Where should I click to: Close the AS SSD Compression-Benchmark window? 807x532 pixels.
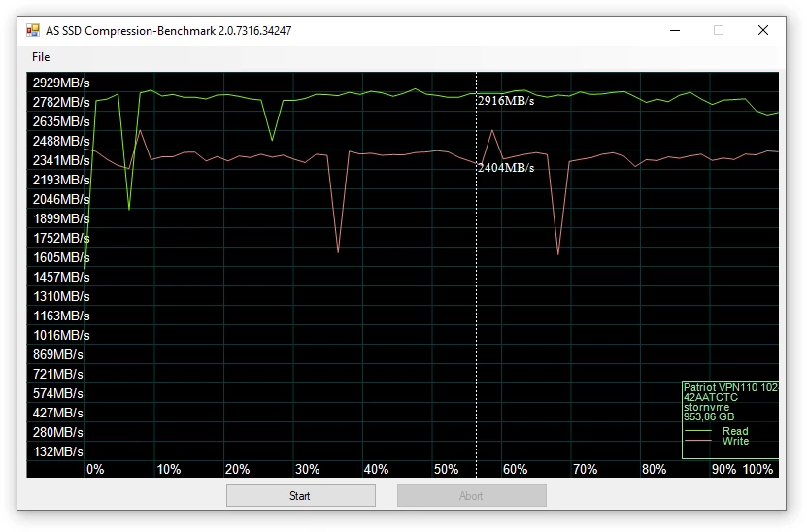[x=763, y=30]
